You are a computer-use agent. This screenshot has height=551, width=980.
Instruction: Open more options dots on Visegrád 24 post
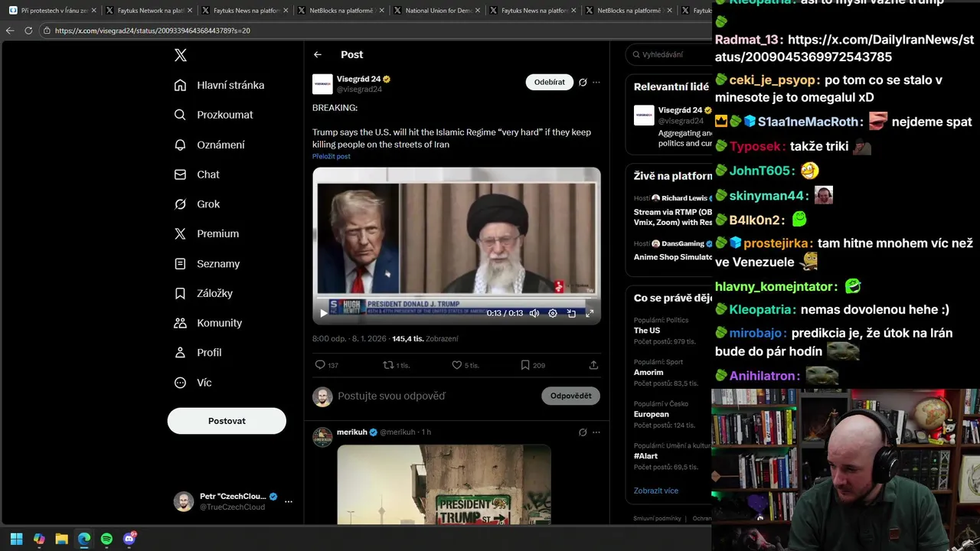[x=596, y=83]
